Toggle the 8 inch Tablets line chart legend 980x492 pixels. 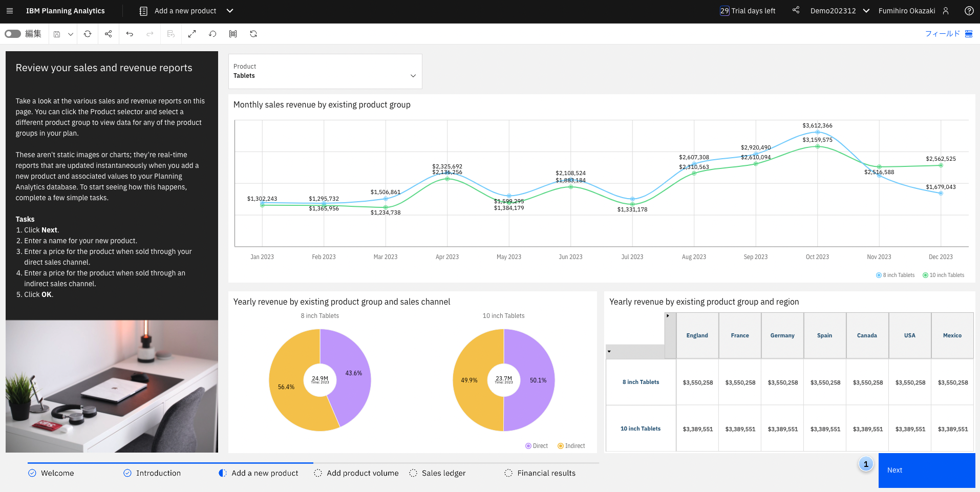(x=896, y=275)
